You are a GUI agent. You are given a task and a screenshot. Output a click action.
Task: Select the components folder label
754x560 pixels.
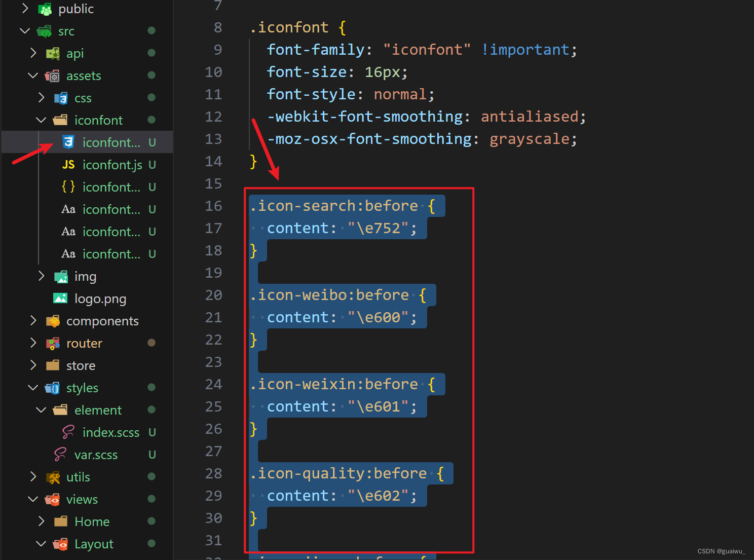pyautogui.click(x=102, y=321)
